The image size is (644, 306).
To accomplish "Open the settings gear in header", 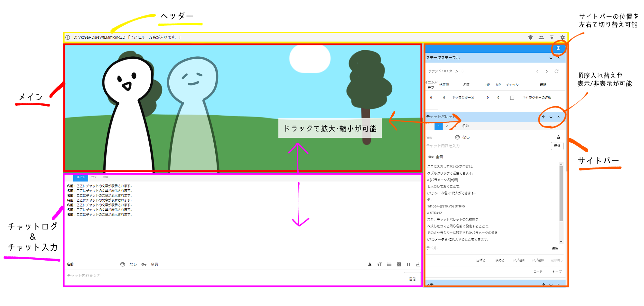I will (x=562, y=38).
